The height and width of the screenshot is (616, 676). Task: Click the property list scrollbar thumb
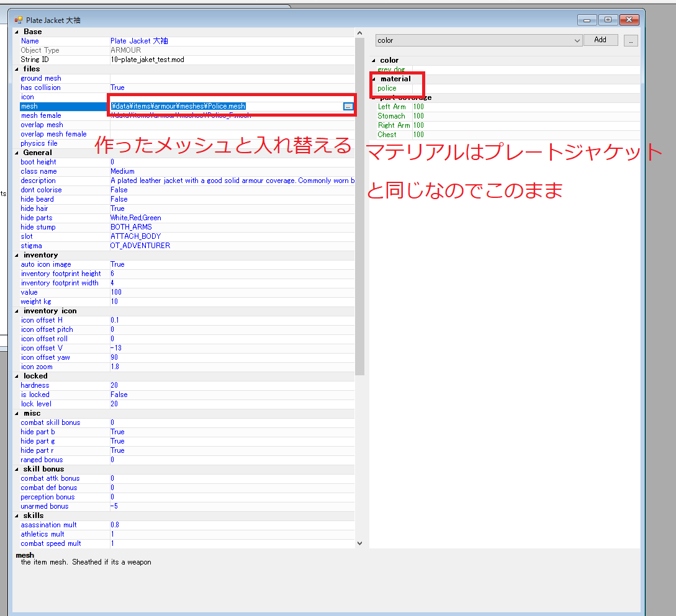[x=359, y=207]
